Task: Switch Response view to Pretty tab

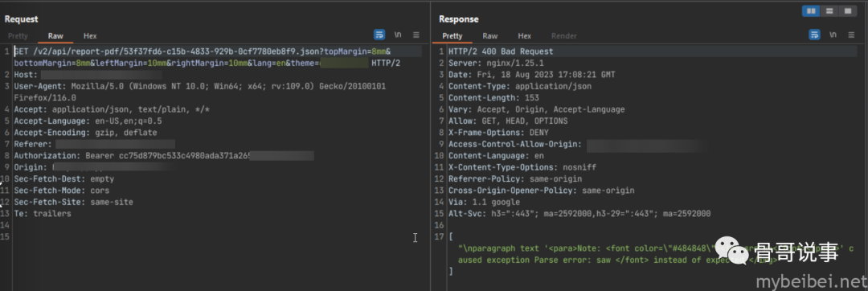Action: pyautogui.click(x=452, y=36)
